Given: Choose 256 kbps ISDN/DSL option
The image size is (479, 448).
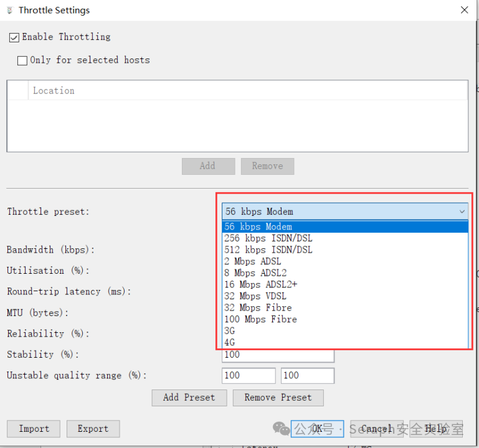Looking at the screenshot, I should [345, 238].
